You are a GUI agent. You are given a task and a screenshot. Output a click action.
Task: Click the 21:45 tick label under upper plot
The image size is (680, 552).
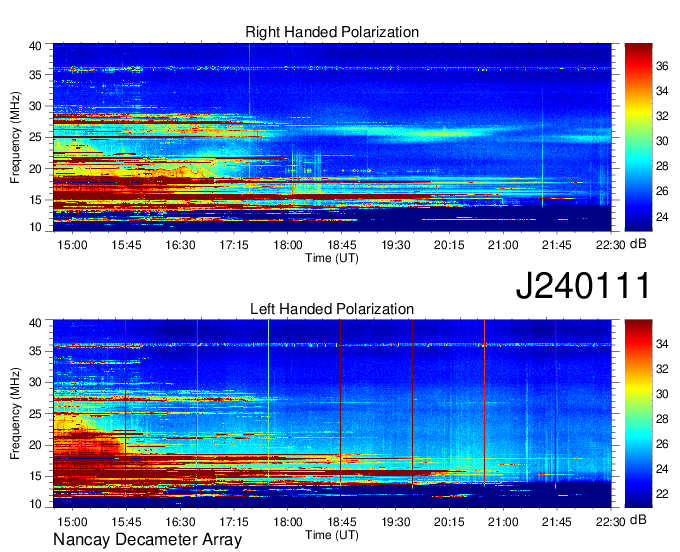(557, 245)
